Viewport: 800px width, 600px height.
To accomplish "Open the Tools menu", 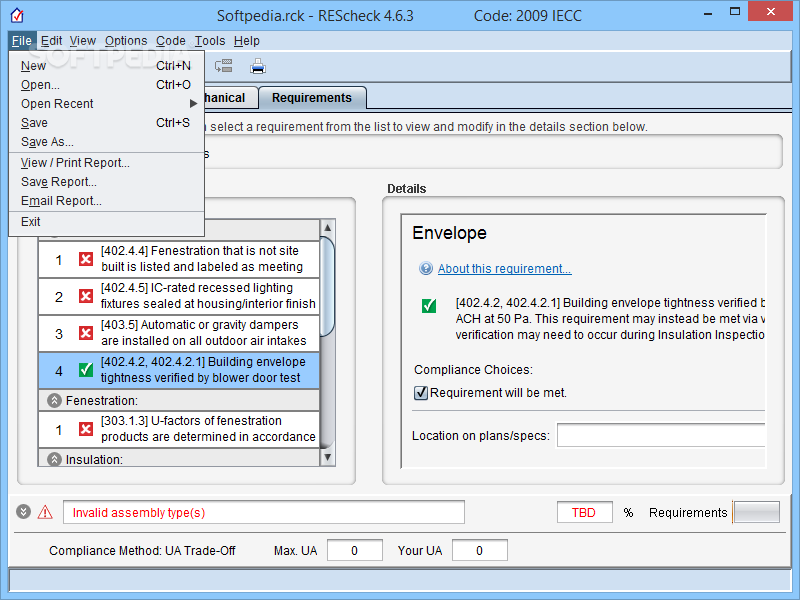I will pos(210,41).
